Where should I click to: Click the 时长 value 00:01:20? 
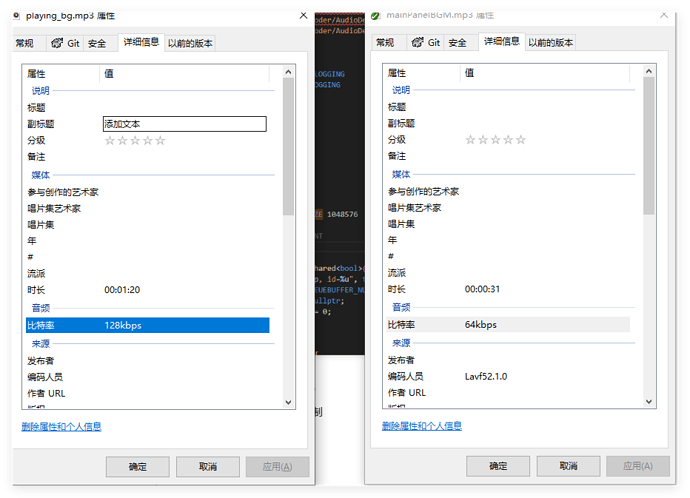click(122, 290)
